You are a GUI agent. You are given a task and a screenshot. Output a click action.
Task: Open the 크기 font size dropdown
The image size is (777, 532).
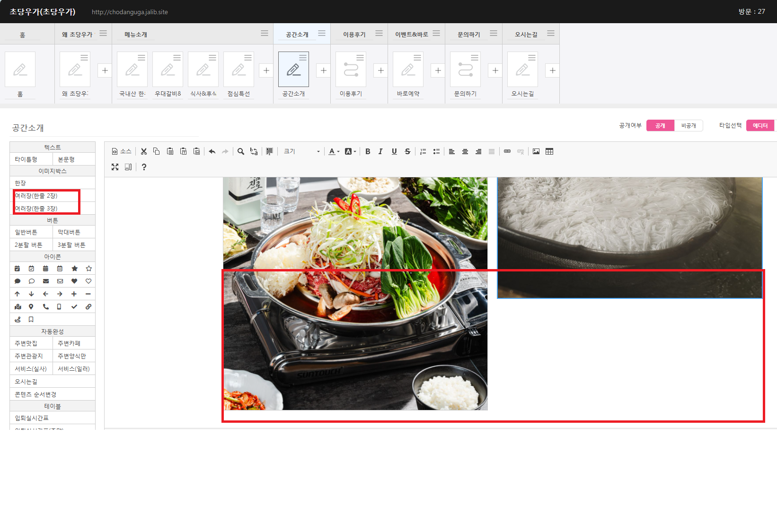(x=302, y=151)
